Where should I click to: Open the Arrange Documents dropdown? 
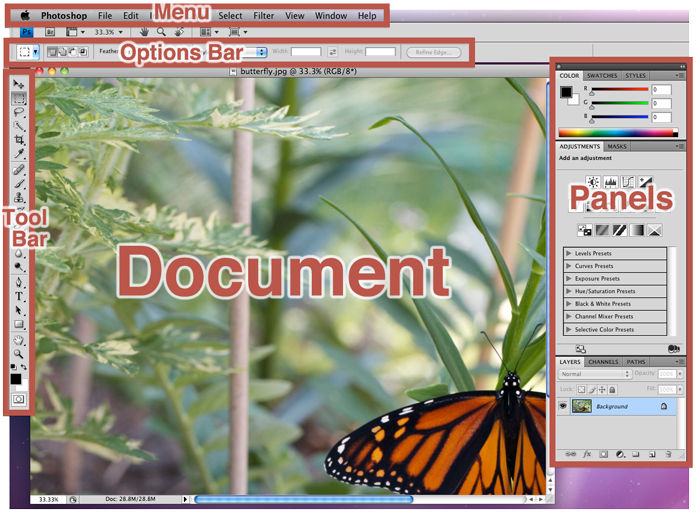tap(209, 32)
